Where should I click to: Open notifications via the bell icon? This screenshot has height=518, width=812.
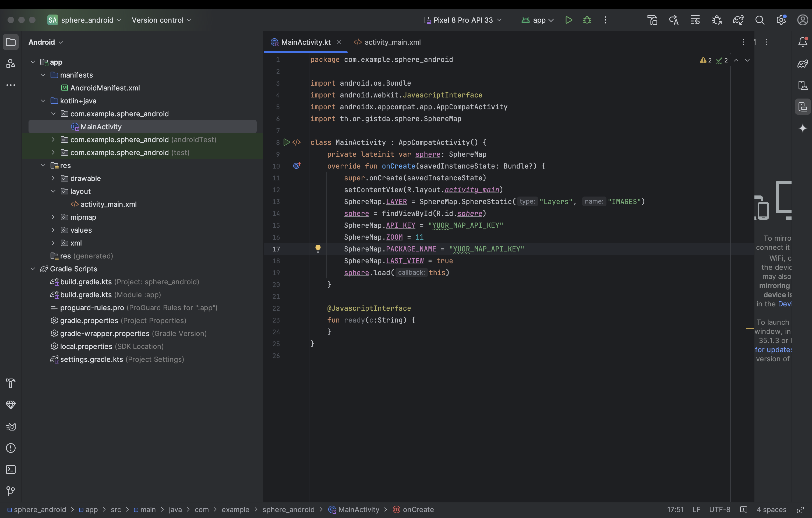click(803, 42)
